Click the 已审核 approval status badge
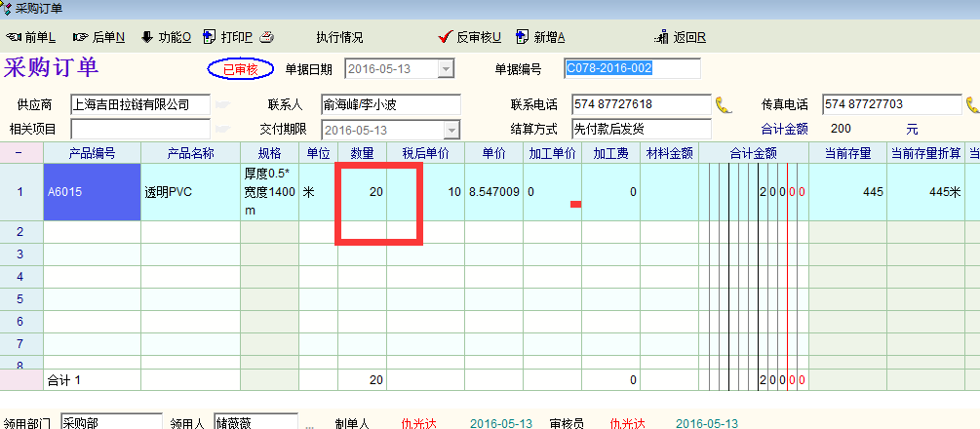This screenshot has height=429, width=980. click(240, 69)
